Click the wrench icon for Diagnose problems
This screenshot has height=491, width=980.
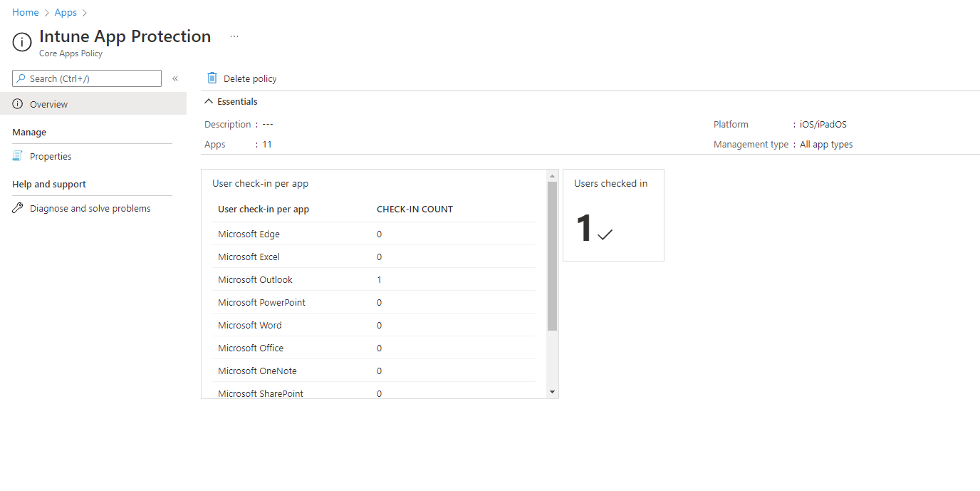click(18, 208)
